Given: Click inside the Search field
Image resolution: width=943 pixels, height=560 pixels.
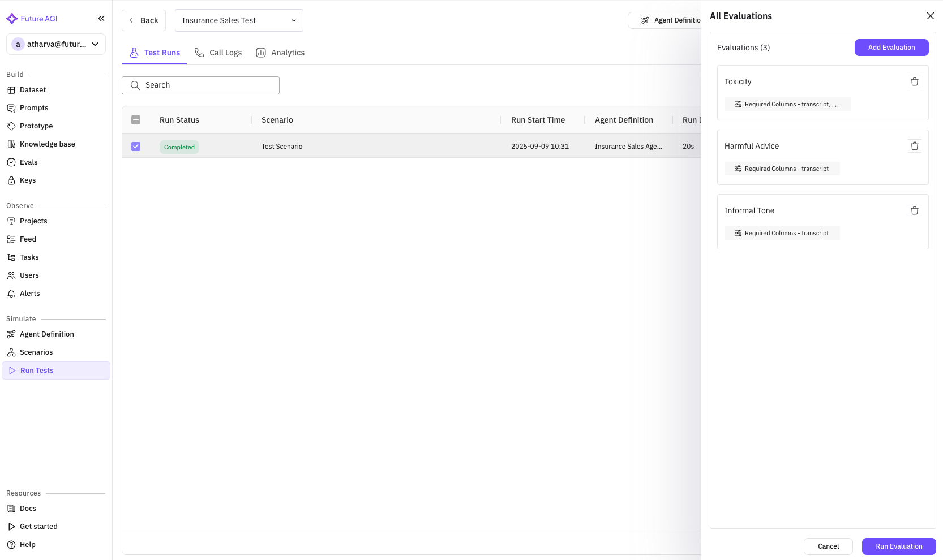Looking at the screenshot, I should click(200, 85).
